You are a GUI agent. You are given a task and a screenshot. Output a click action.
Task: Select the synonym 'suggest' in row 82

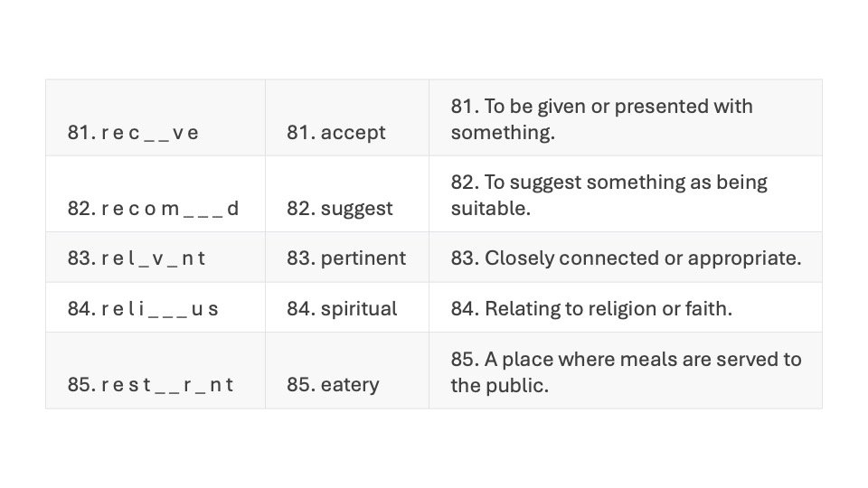coord(356,209)
